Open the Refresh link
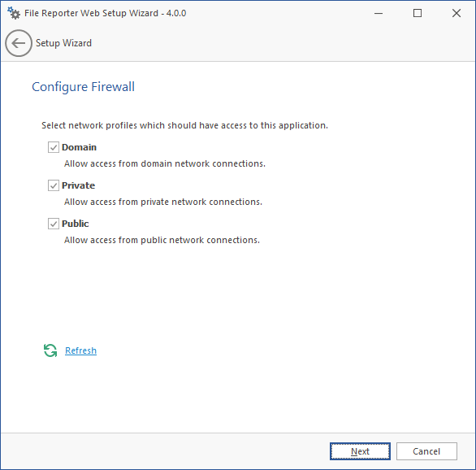The image size is (476, 470). pos(80,350)
